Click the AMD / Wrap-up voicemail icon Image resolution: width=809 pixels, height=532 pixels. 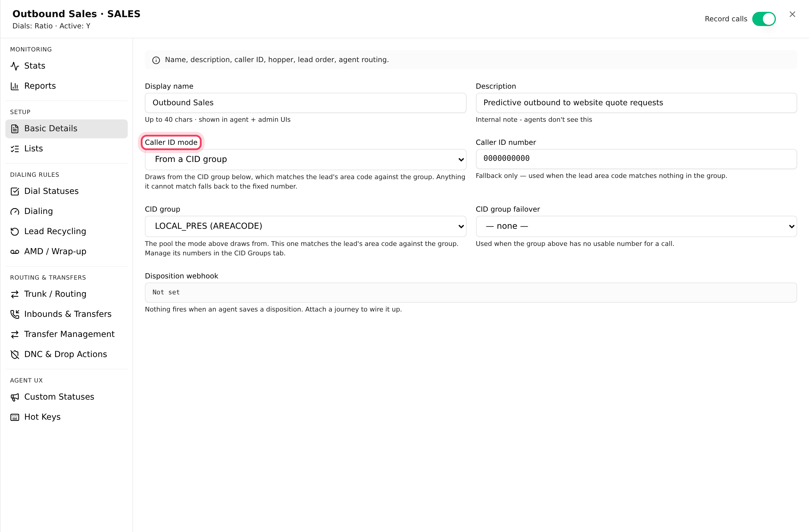click(x=14, y=252)
